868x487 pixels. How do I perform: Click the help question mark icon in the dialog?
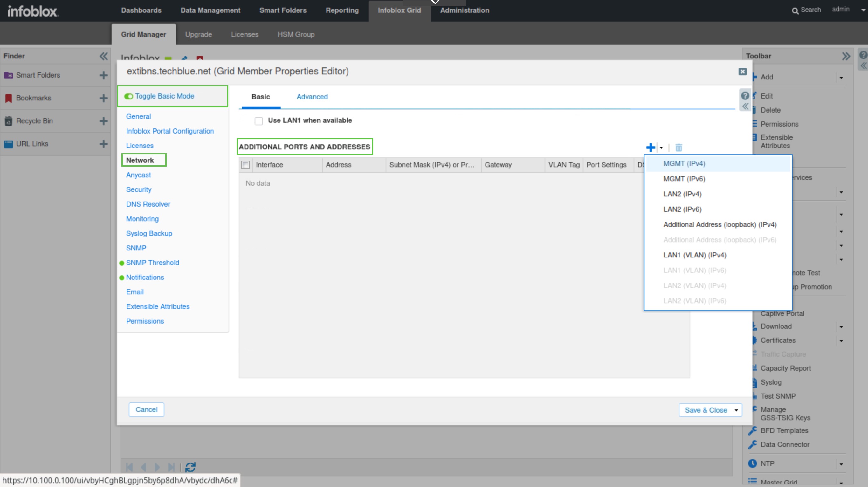coord(745,96)
